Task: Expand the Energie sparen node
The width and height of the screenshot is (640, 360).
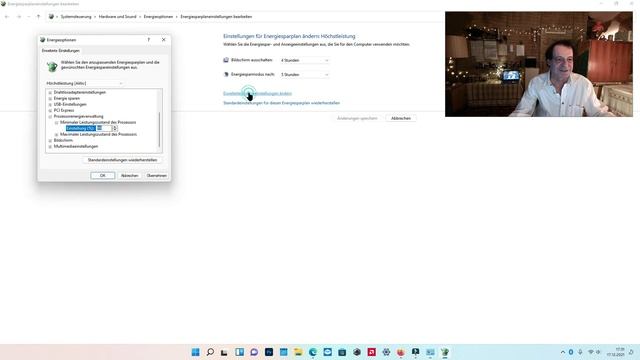Action: pos(50,98)
